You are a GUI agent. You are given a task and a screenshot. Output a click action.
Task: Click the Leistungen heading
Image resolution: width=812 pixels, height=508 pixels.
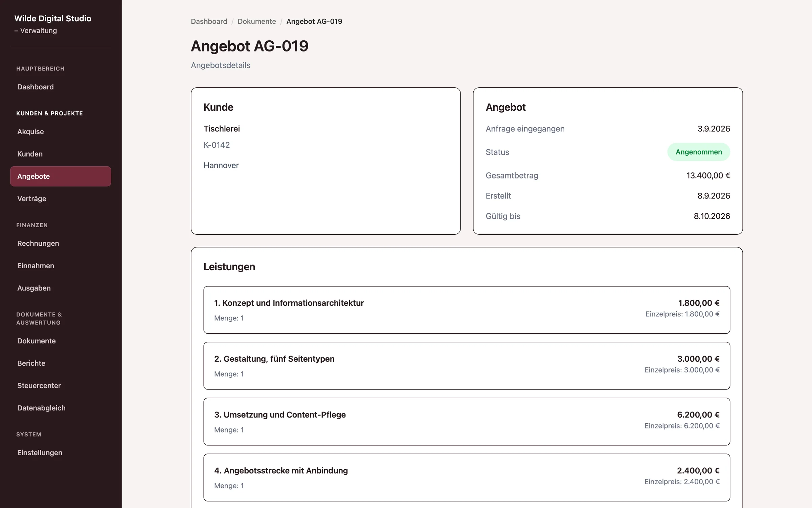coord(229,267)
